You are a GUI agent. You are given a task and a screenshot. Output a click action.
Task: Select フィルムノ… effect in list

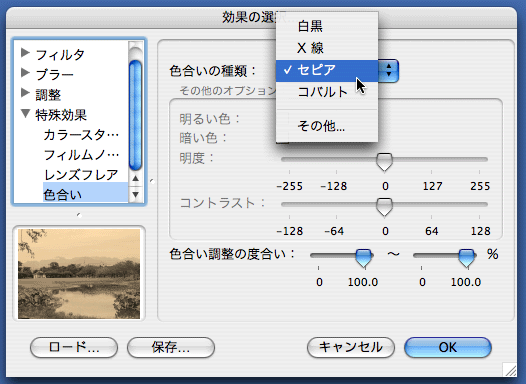coord(81,155)
